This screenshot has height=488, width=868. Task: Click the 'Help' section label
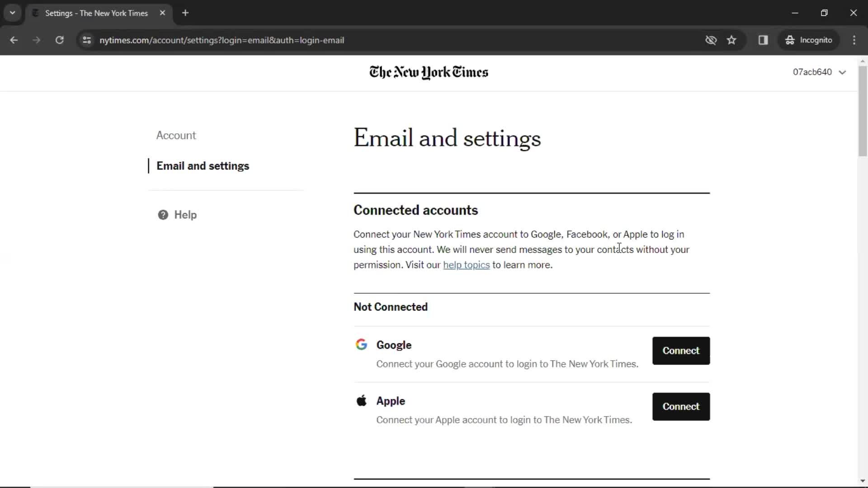pyautogui.click(x=185, y=215)
